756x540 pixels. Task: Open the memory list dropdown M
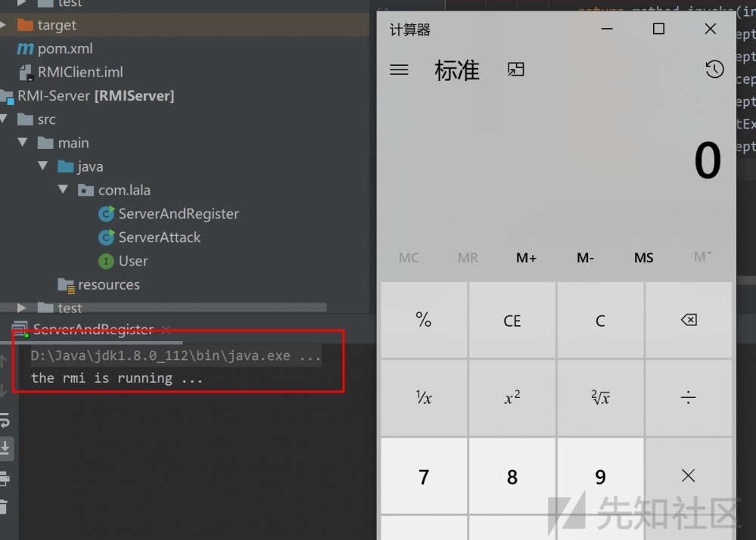coord(702,257)
